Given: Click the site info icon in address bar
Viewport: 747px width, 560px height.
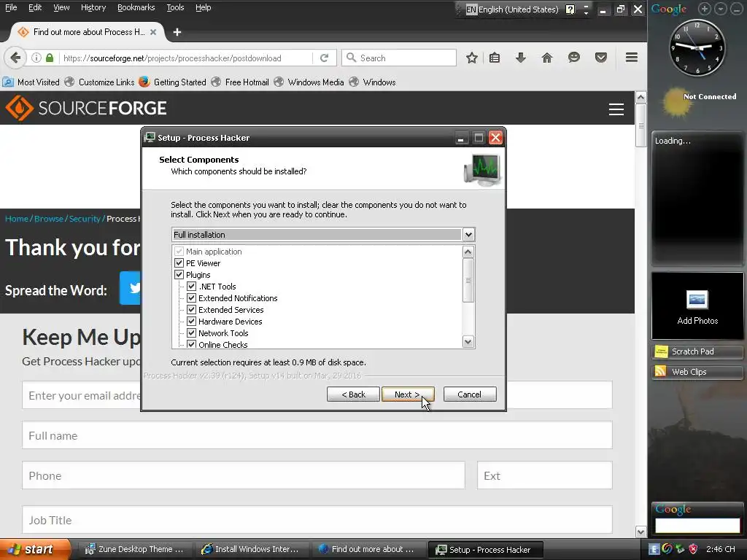Looking at the screenshot, I should point(36,58).
